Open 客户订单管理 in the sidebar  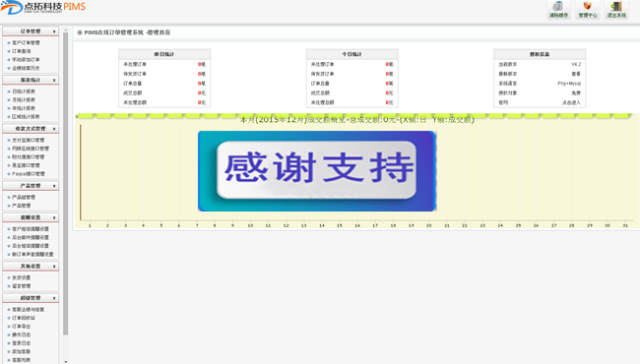pos(26,43)
